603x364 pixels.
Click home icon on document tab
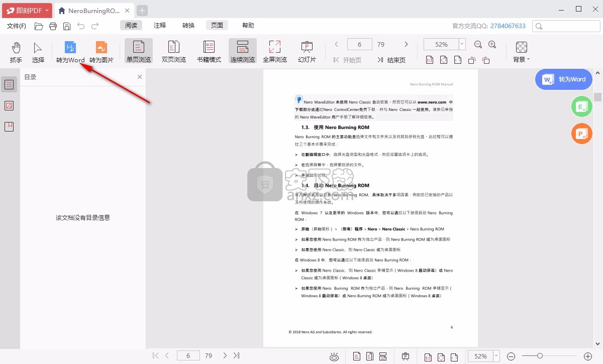[x=62, y=11]
